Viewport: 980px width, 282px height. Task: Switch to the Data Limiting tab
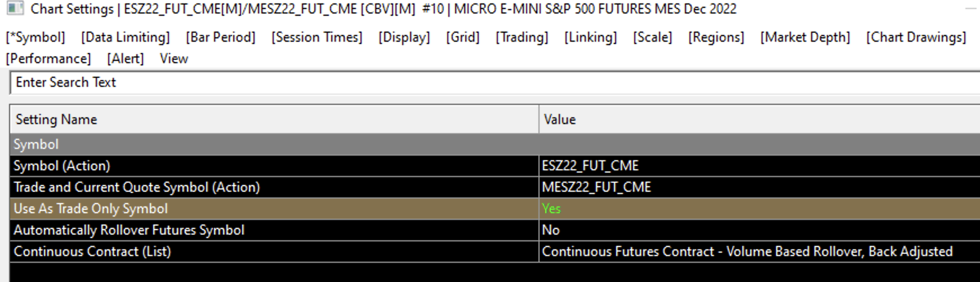[125, 37]
